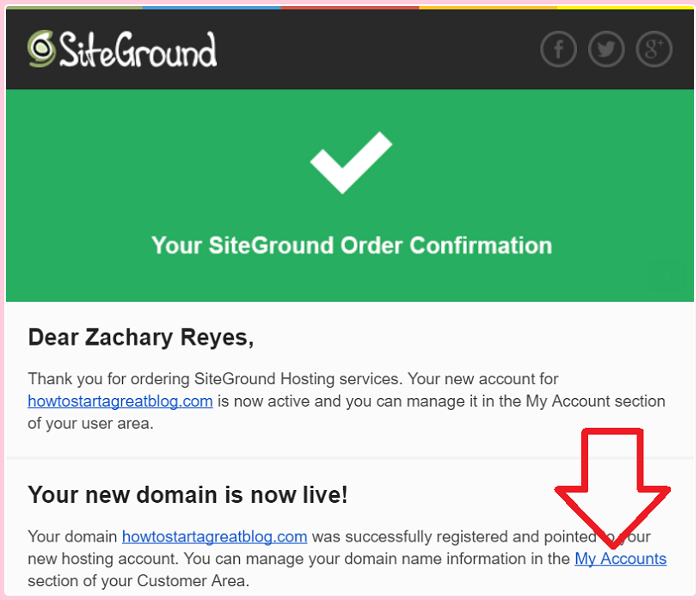Viewport: 700px width, 600px height.
Task: Open howtostartagreatblog.com link after 'Your domain'
Action: tap(215, 536)
